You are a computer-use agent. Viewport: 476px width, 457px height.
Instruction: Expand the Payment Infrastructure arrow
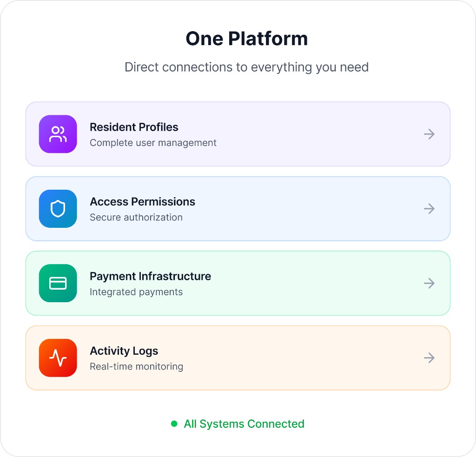[x=429, y=283]
